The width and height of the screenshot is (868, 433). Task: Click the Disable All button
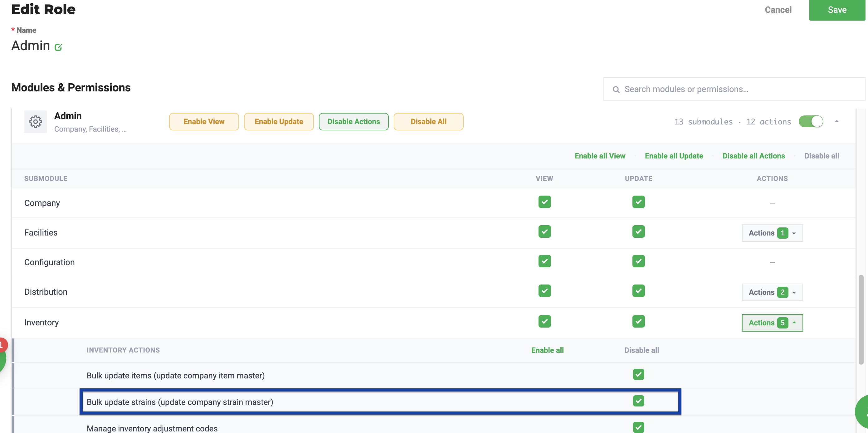(428, 122)
